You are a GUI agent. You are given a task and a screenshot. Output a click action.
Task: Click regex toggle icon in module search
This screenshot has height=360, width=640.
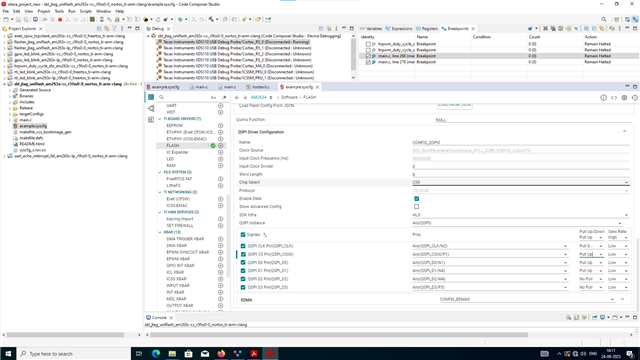tap(224, 98)
